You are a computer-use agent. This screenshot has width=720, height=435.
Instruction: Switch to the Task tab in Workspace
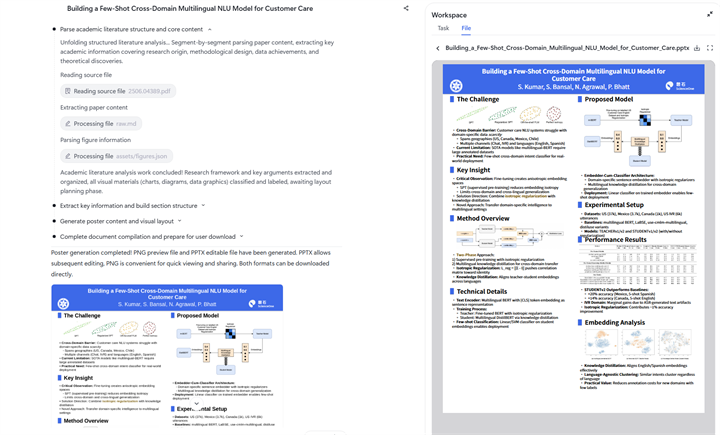443,28
